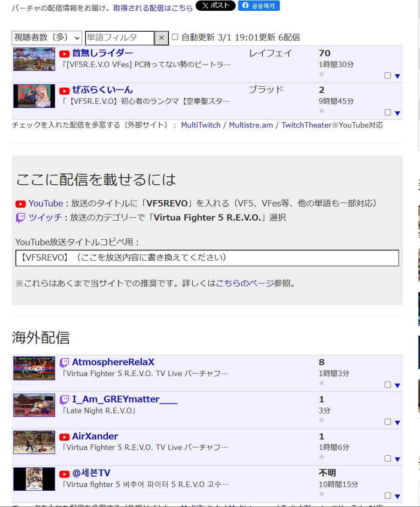
Task: Open the 視聴者数（多） sort dropdown
Action: [x=47, y=37]
